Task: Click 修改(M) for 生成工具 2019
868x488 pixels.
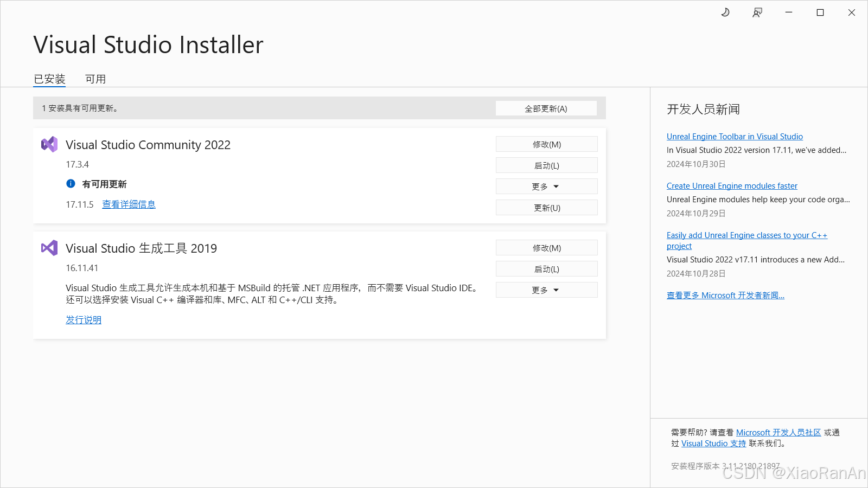Action: point(547,248)
